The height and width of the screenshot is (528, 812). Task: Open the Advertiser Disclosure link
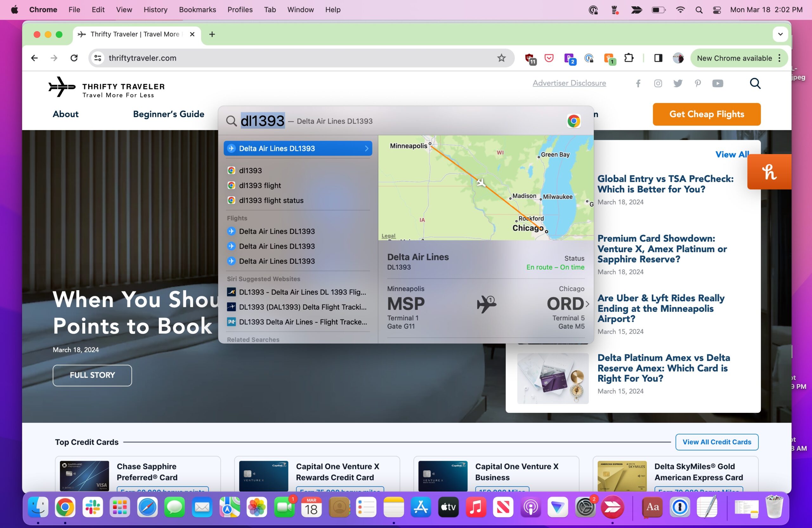pyautogui.click(x=569, y=83)
